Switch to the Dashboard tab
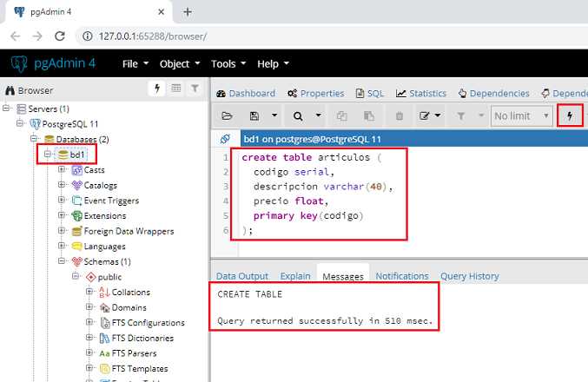This screenshot has width=588, height=382. click(x=246, y=94)
